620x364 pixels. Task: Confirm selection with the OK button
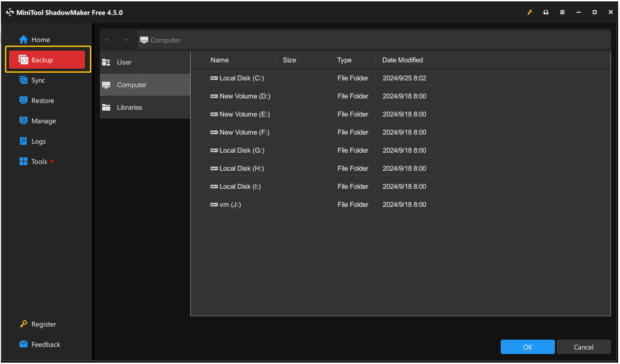click(x=528, y=347)
